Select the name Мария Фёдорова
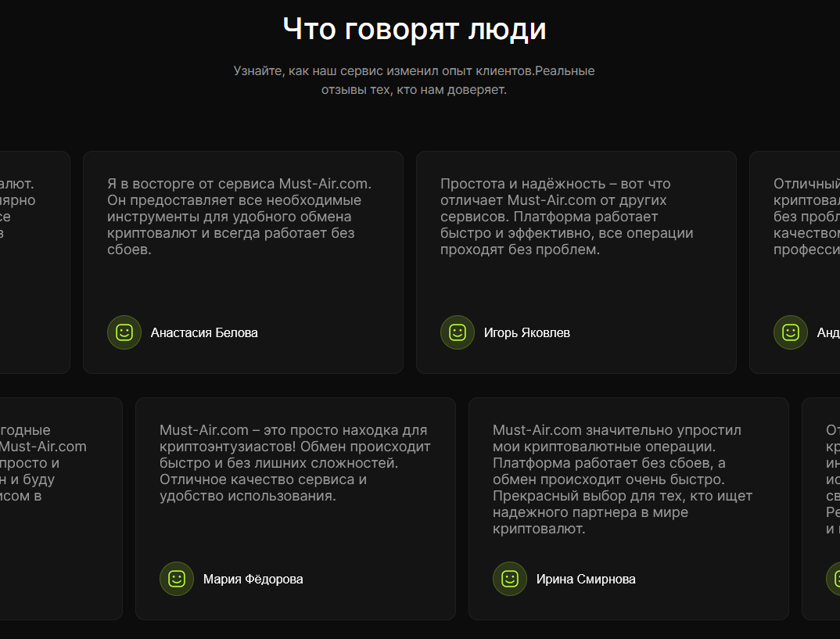Image resolution: width=840 pixels, height=639 pixels. tap(253, 579)
